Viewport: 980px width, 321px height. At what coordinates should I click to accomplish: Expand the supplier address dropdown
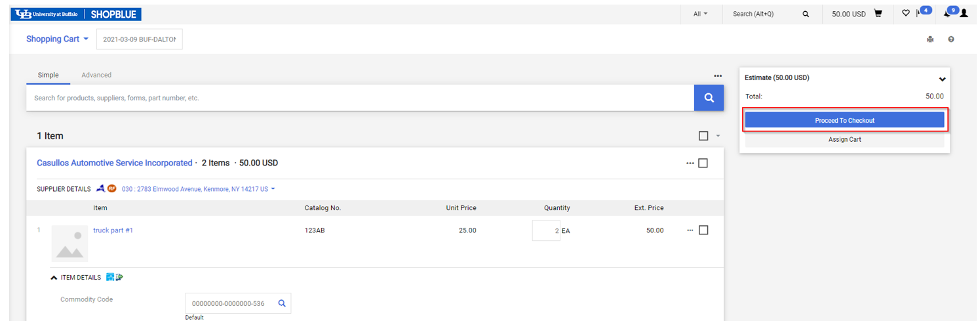pyautogui.click(x=273, y=189)
